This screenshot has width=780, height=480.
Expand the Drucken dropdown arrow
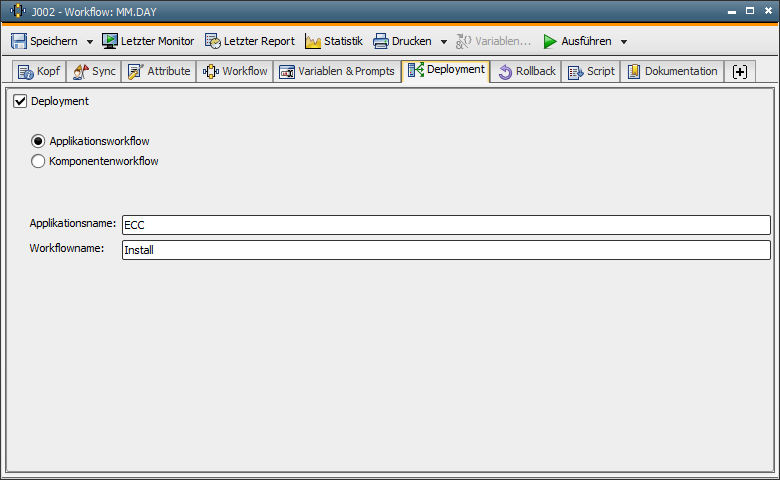click(444, 42)
